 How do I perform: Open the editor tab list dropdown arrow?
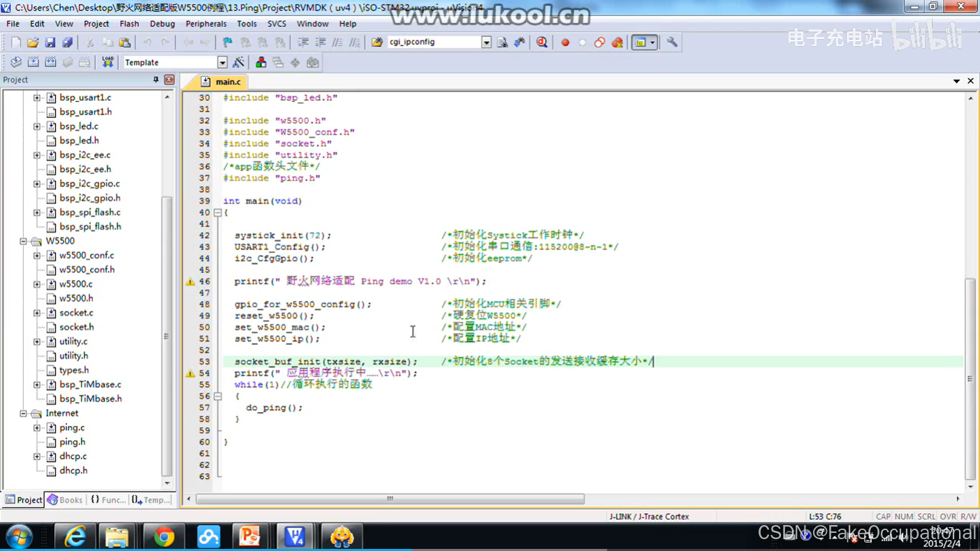coord(956,82)
